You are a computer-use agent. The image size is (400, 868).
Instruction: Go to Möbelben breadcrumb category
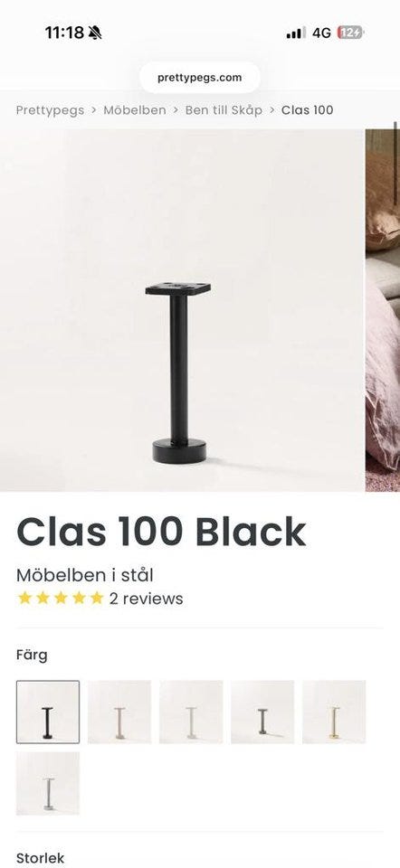click(x=135, y=110)
